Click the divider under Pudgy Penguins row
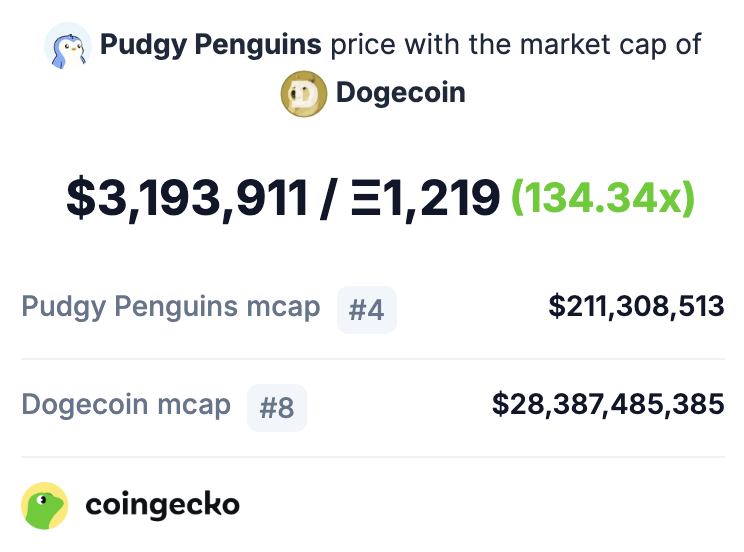Screen dimensions: 744x552 click(373, 359)
